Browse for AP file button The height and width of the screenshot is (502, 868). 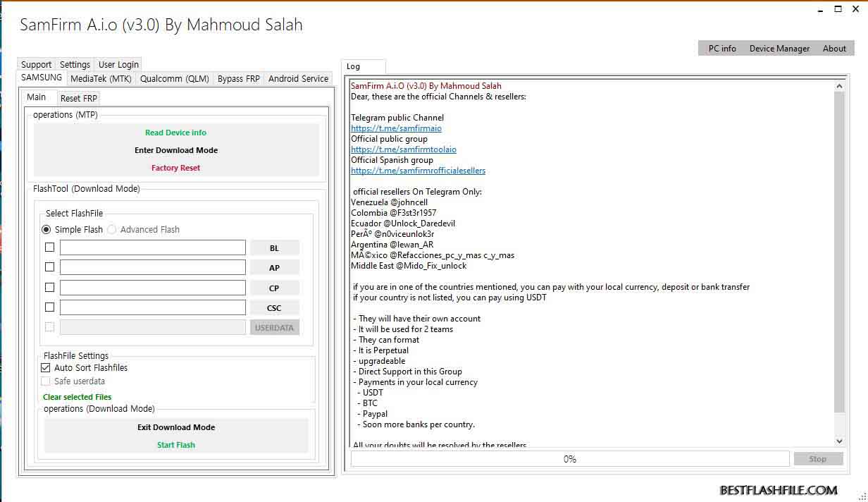275,267
